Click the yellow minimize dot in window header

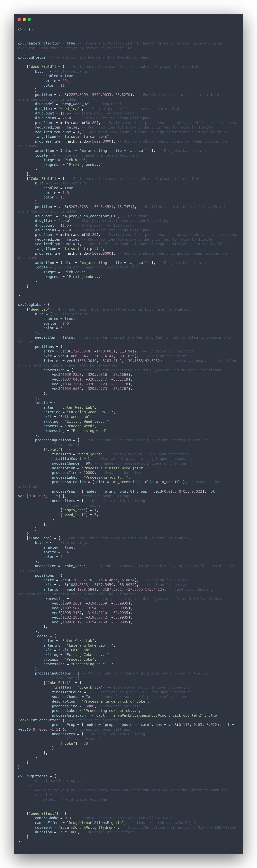coord(24,20)
